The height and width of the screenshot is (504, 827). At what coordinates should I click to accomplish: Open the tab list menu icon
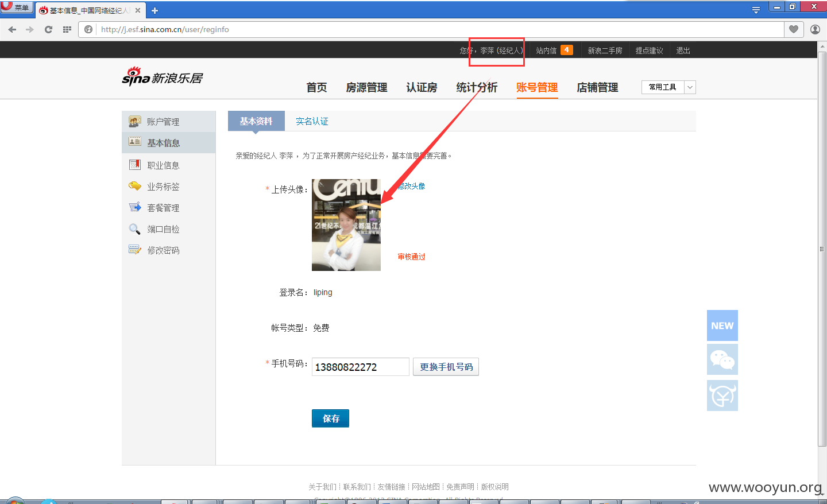[x=756, y=10]
